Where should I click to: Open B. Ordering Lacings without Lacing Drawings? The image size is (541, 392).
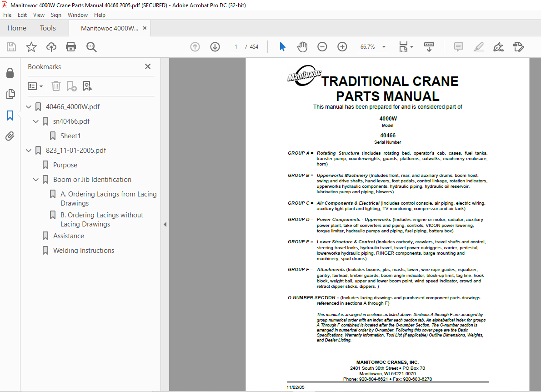102,220
